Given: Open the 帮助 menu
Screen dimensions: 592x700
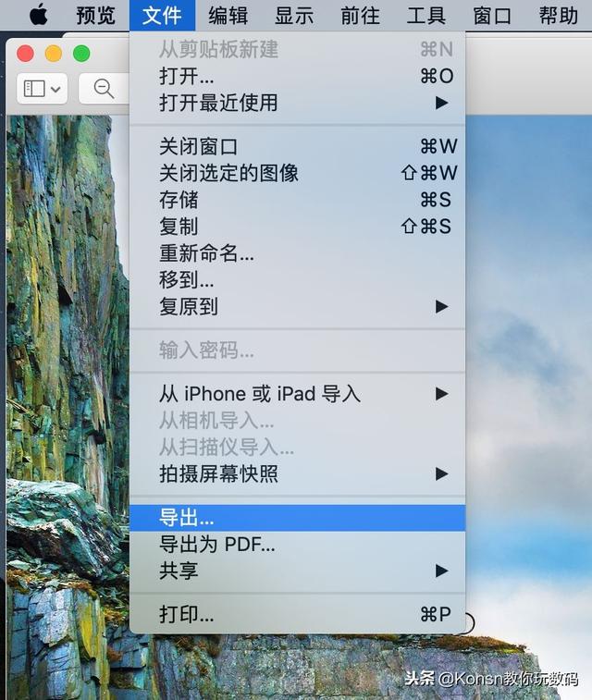Looking at the screenshot, I should (x=559, y=16).
